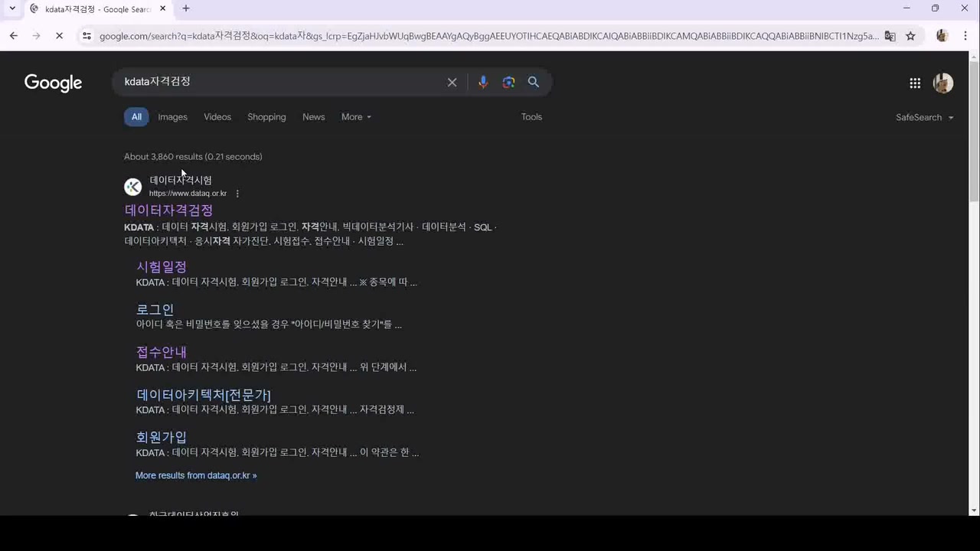980x551 pixels.
Task: Bookmark this page with the star
Action: [x=911, y=36]
